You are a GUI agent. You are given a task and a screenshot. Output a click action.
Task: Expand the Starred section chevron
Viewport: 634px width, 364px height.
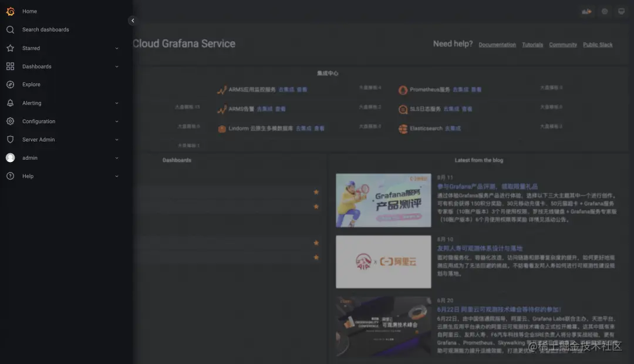(x=116, y=48)
